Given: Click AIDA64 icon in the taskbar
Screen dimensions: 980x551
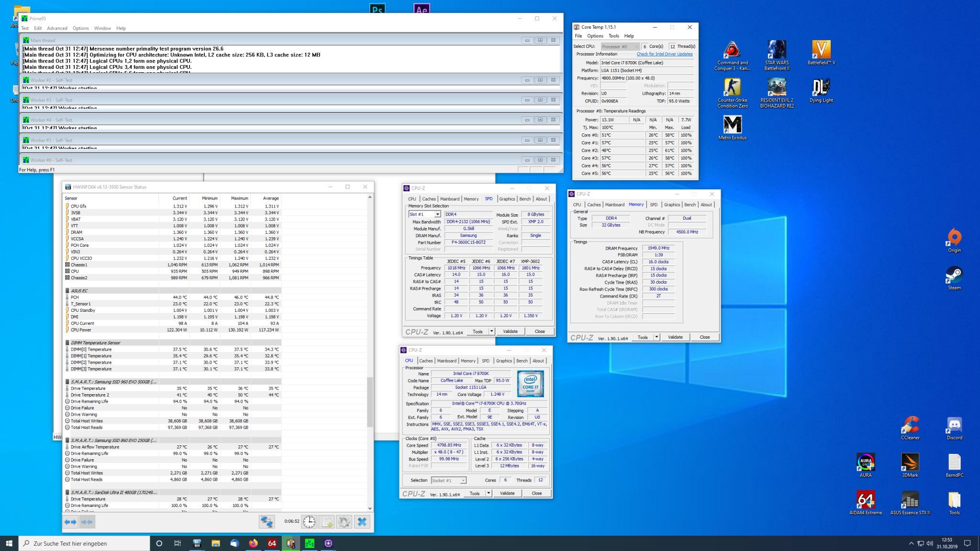Looking at the screenshot, I should click(x=272, y=543).
